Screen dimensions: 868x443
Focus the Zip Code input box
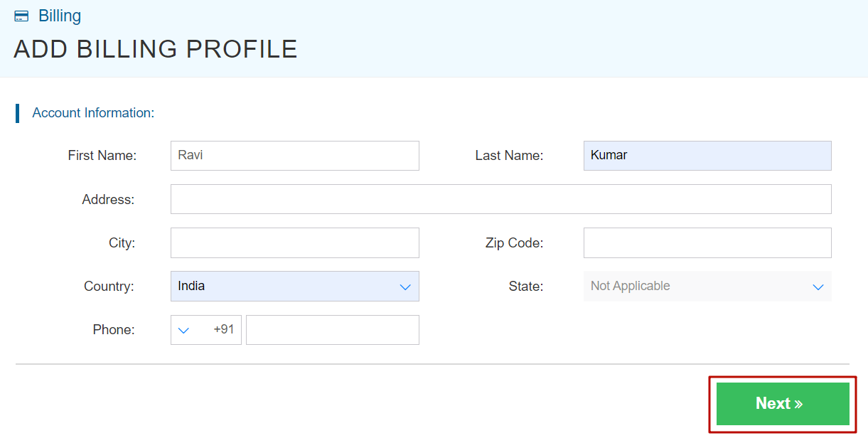(x=707, y=242)
